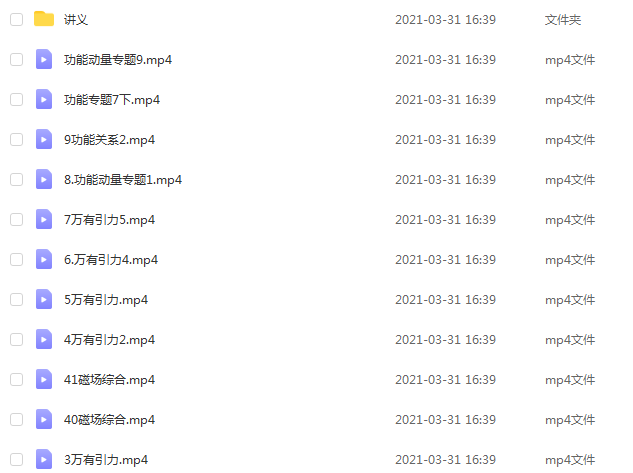Click the video icon for 功能专题7下.mp4

point(44,99)
